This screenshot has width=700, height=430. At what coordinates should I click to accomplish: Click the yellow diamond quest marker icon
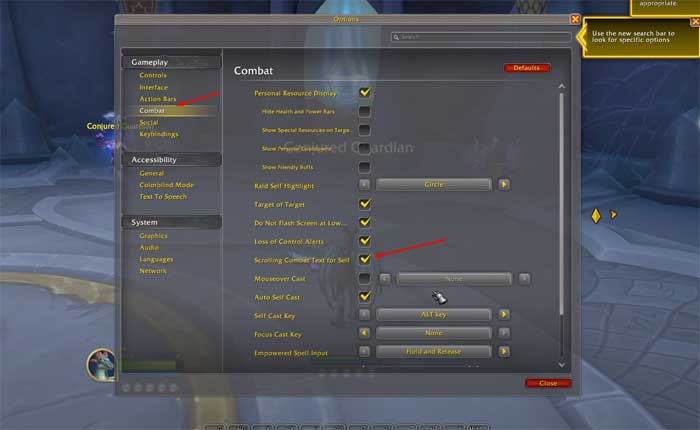pyautogui.click(x=596, y=216)
